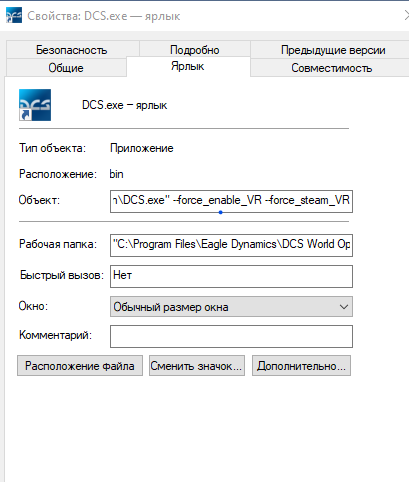Viewport: 409px width, 482px height.
Task: Click the Расположение файла button
Action: [80, 366]
